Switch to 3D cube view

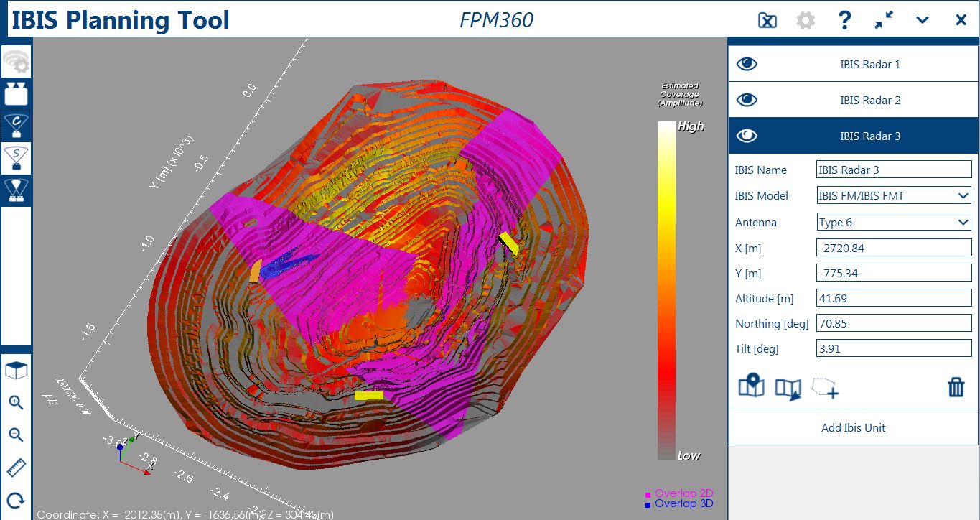click(x=16, y=371)
